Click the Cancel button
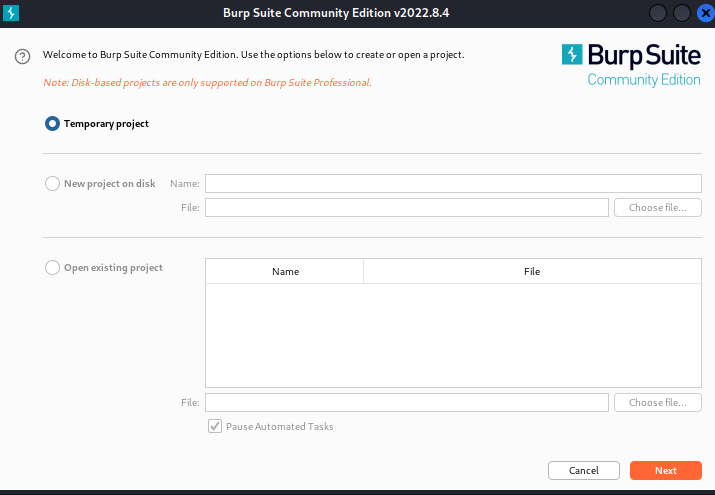Viewport: 715px width, 495px height. coord(584,470)
